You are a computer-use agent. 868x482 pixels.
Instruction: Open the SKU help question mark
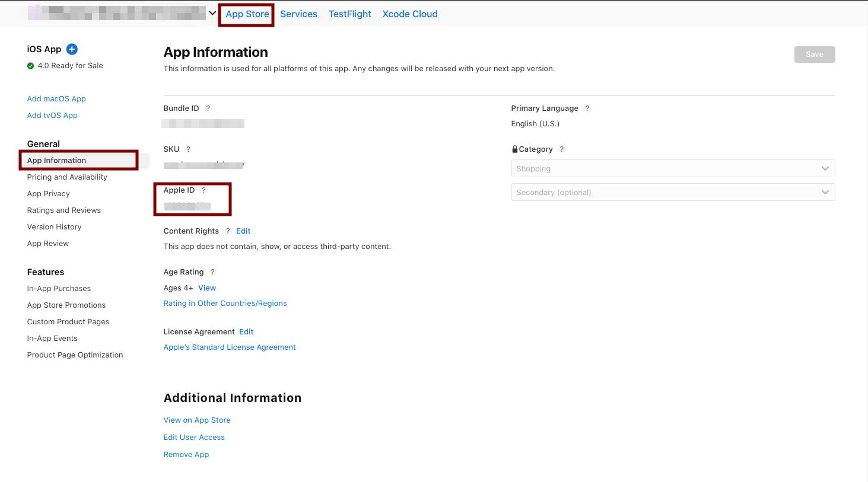[188, 149]
